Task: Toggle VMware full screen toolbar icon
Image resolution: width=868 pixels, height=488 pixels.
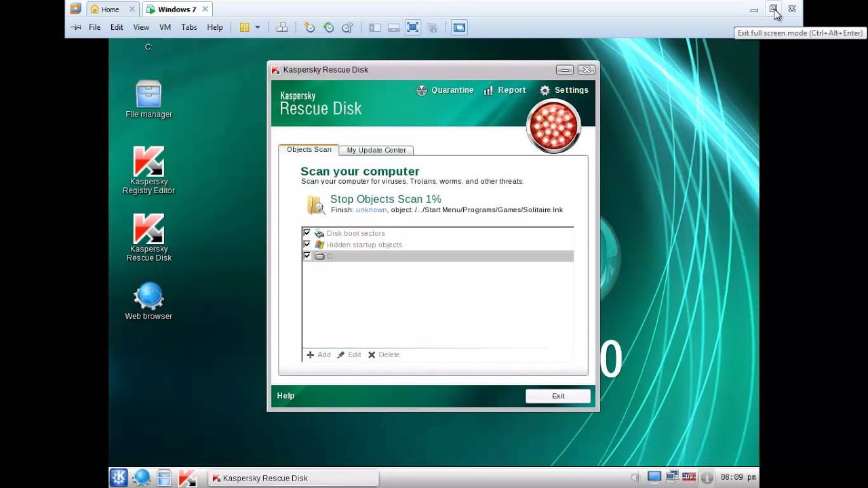Action: click(x=412, y=28)
